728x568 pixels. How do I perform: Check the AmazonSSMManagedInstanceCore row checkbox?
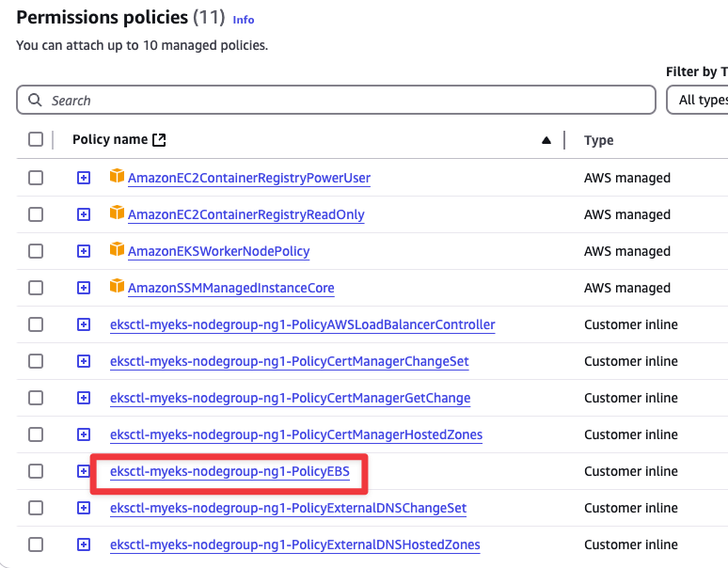pos(36,288)
